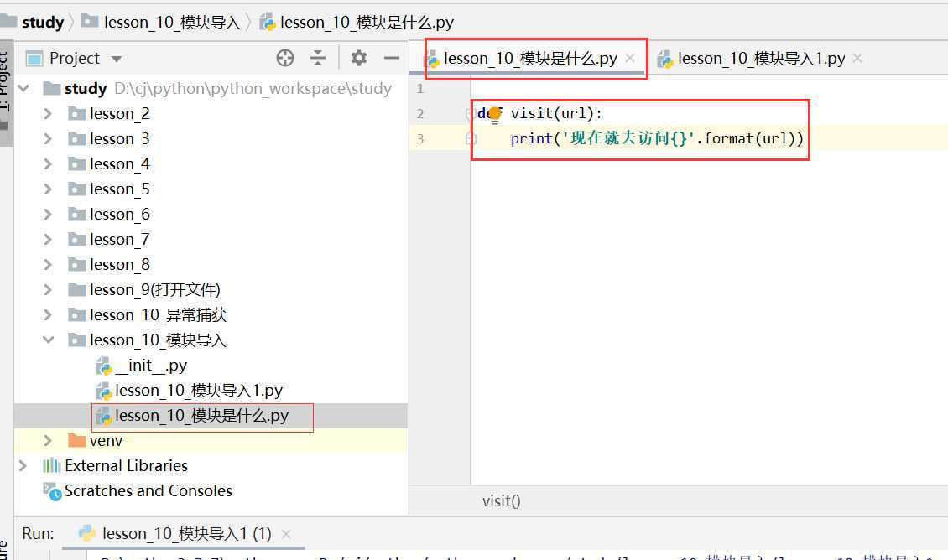Screen dimensions: 948x560
Task: Close the lesson_10_模块导入1.py editor tab
Action: pos(857,58)
